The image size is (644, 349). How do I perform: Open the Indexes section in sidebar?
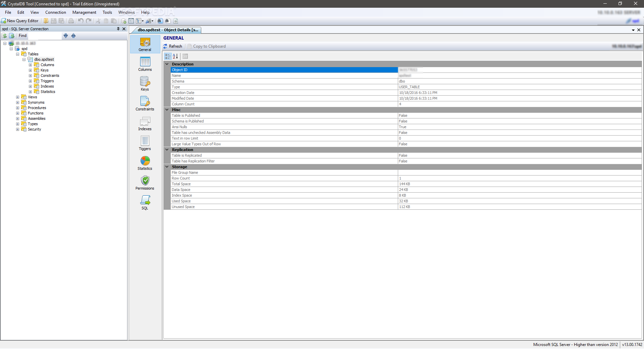pyautogui.click(x=145, y=123)
